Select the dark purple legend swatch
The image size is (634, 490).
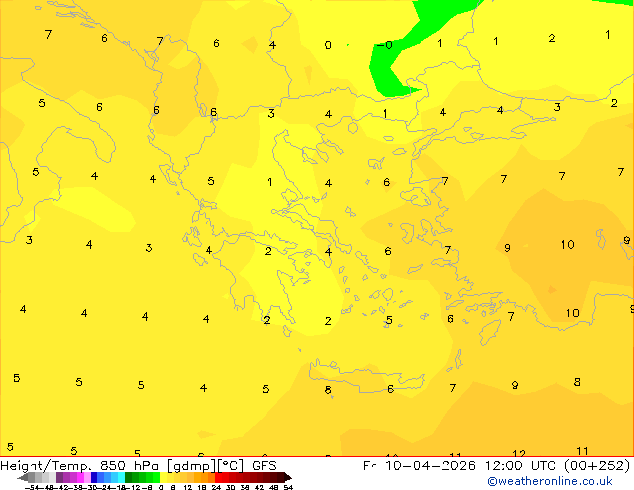(x=59, y=477)
